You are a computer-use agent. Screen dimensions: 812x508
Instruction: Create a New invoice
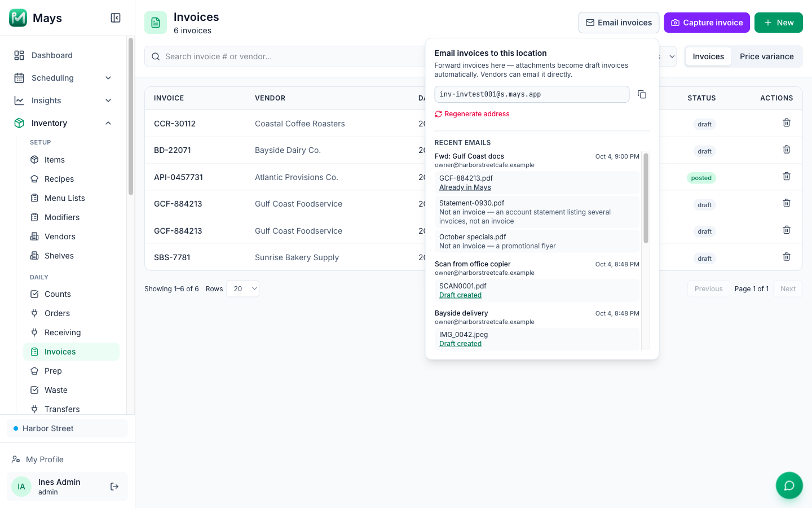(x=778, y=23)
